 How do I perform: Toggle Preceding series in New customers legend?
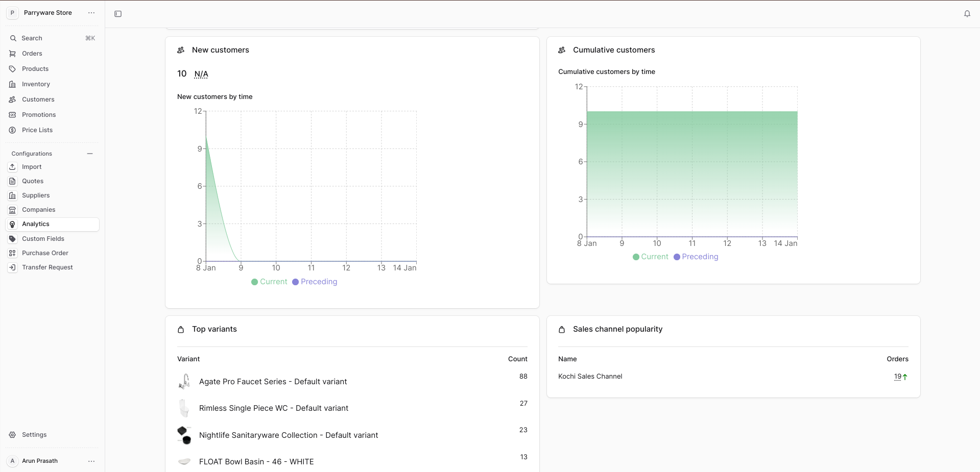pos(315,282)
